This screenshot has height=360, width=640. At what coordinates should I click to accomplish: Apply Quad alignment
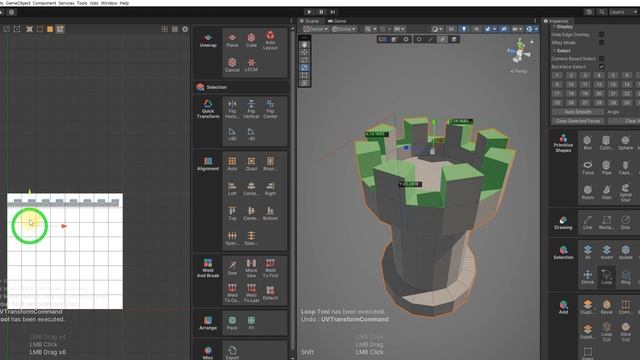tap(251, 164)
